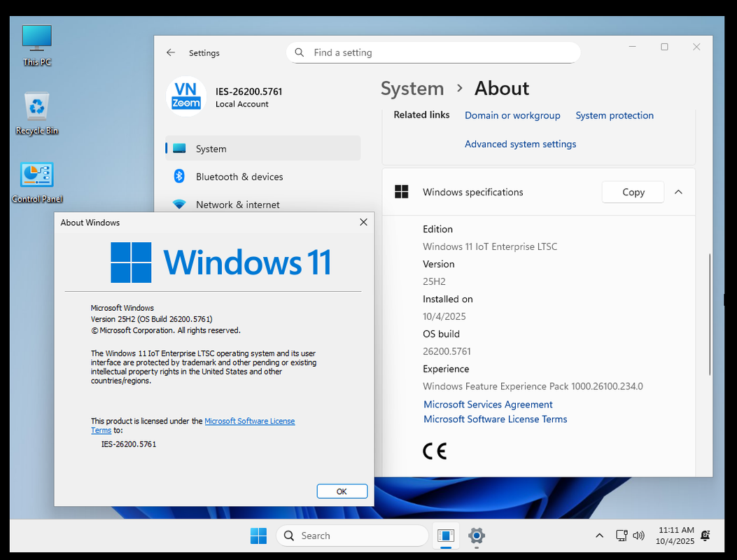The width and height of the screenshot is (737, 560).
Task: Click the Settings page scrollbar
Action: tap(709, 314)
